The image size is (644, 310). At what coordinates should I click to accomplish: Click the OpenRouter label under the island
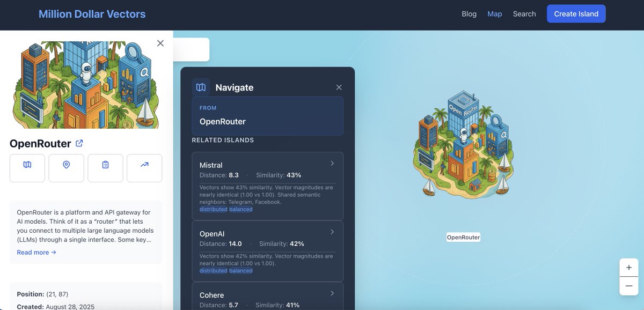tap(463, 237)
